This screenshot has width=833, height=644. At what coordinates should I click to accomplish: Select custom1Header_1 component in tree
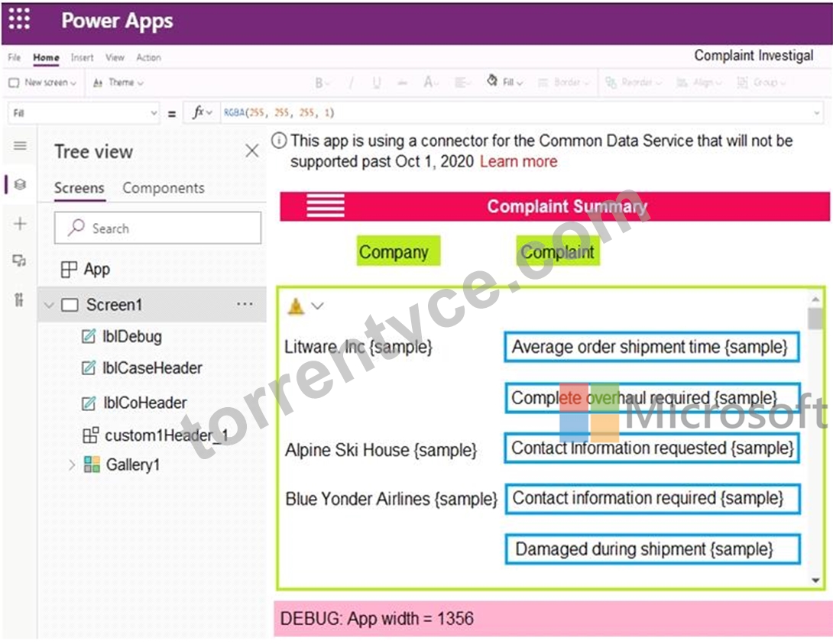click(156, 436)
